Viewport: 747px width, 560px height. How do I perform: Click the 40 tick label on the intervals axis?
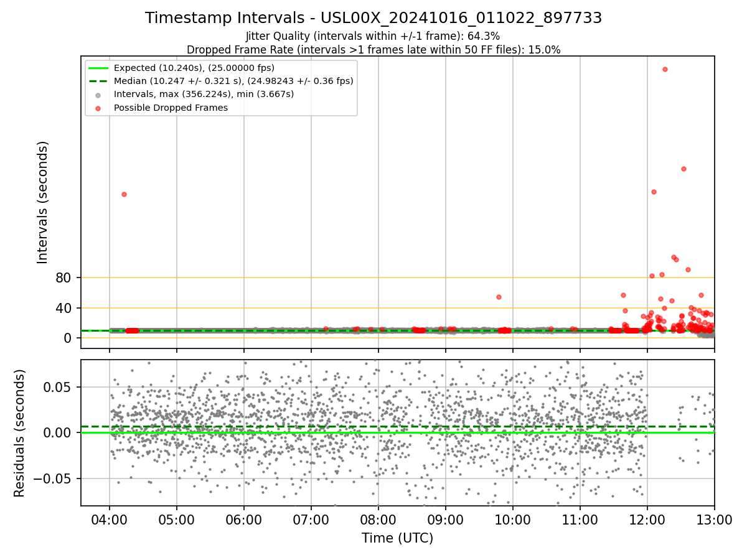point(64,308)
